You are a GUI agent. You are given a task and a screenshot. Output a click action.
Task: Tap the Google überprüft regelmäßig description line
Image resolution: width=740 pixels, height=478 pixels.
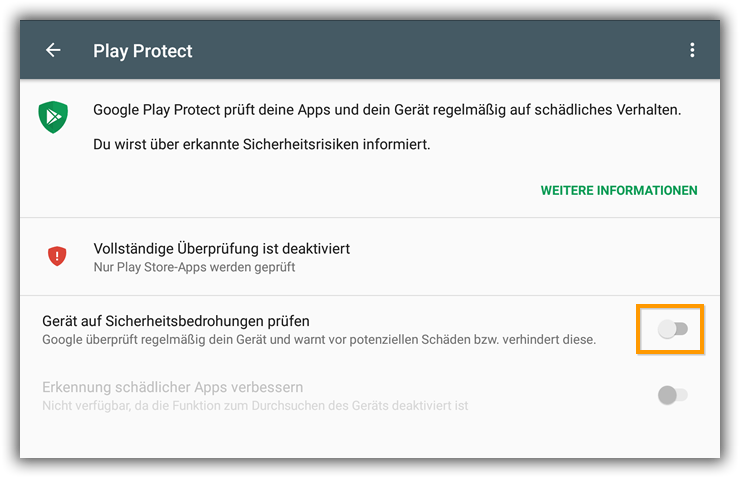(319, 340)
